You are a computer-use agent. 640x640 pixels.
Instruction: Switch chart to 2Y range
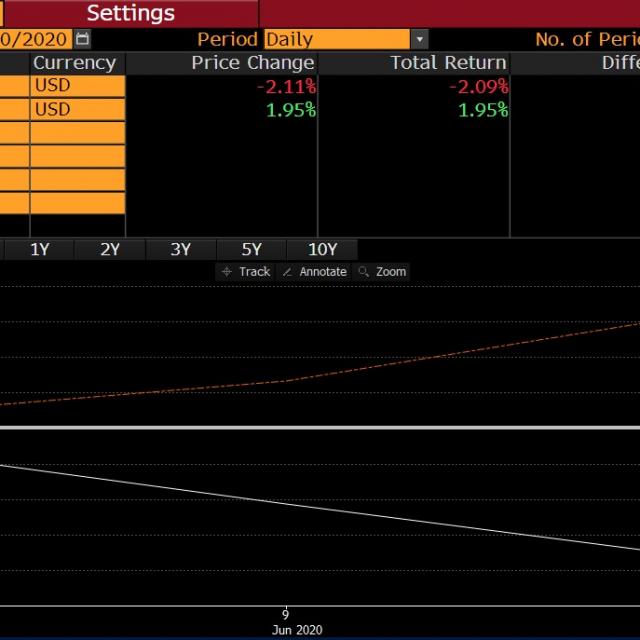110,250
